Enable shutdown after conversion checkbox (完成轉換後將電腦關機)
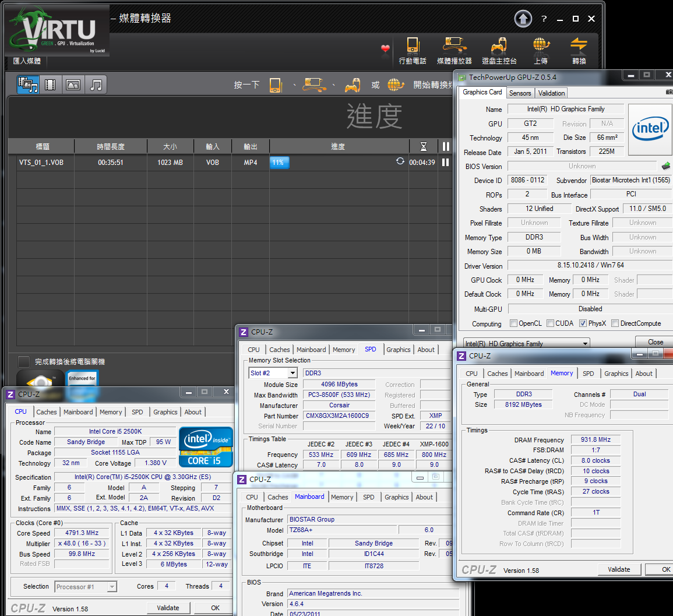The height and width of the screenshot is (616, 673). (x=24, y=361)
